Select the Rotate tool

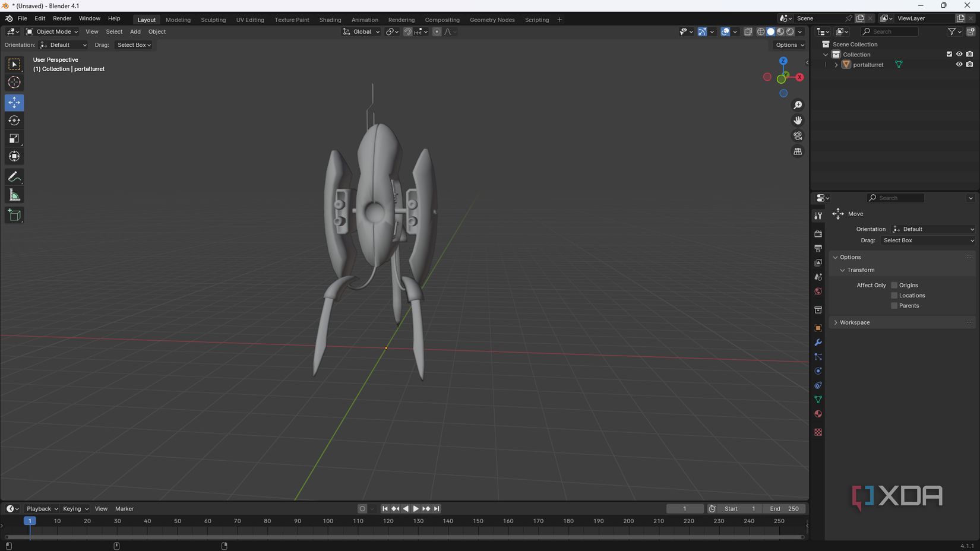point(14,121)
